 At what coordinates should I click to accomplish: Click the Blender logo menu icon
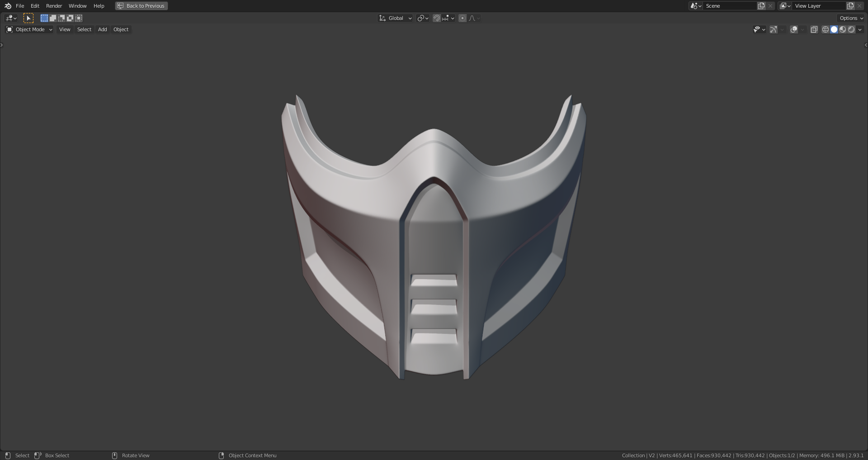point(8,6)
